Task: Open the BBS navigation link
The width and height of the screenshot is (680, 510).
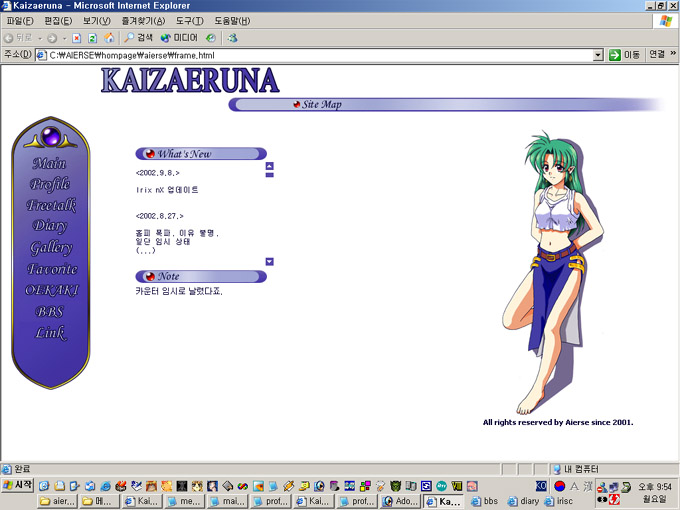Action: (49, 311)
